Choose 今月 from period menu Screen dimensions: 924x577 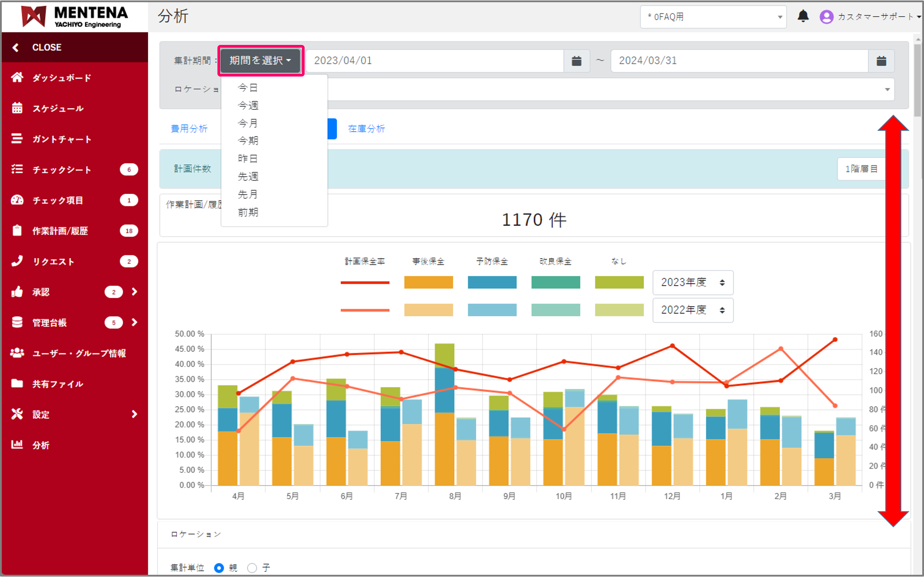click(x=248, y=123)
